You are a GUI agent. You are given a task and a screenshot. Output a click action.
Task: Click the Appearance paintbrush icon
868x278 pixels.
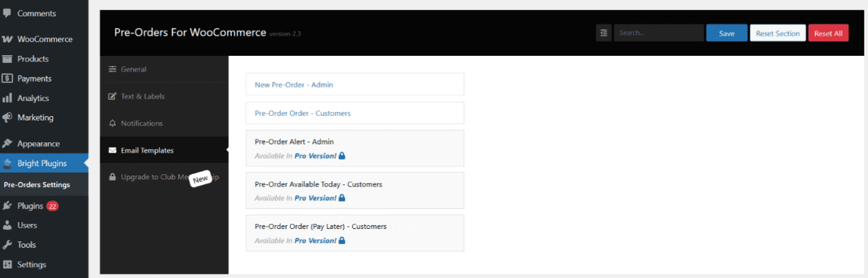pos(7,143)
